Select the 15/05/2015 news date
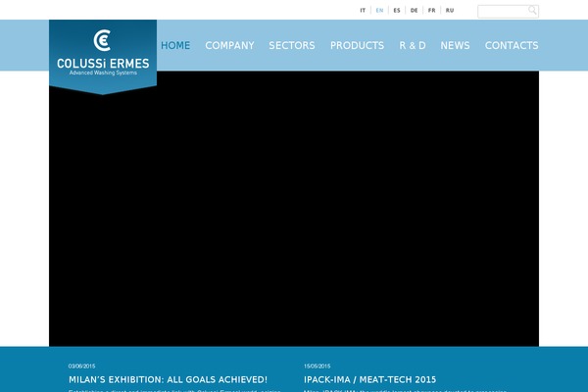Image resolution: width=588 pixels, height=392 pixels. click(318, 367)
